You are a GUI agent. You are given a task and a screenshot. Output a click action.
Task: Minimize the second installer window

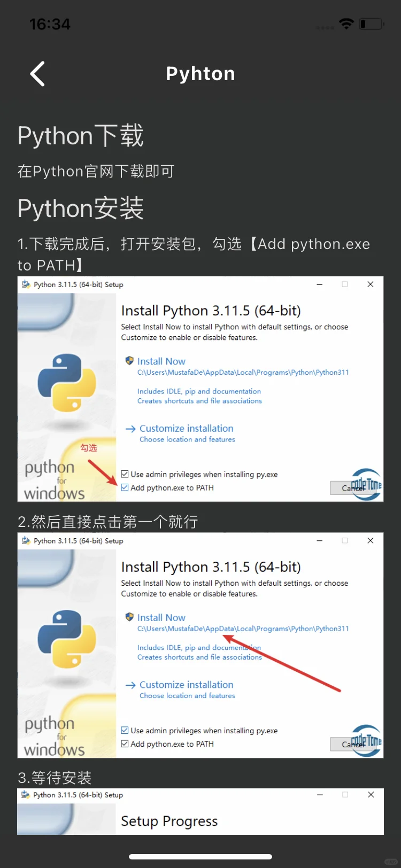(319, 540)
